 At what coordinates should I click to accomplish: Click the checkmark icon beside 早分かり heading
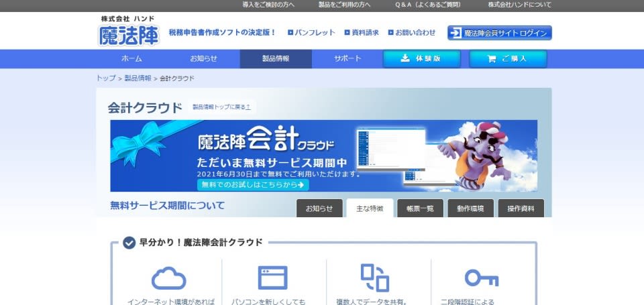click(129, 243)
